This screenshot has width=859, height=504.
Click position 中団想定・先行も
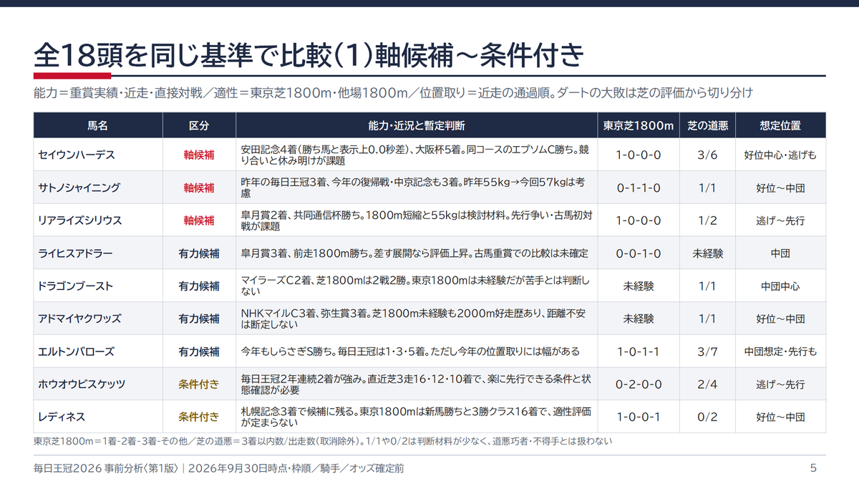(x=780, y=352)
